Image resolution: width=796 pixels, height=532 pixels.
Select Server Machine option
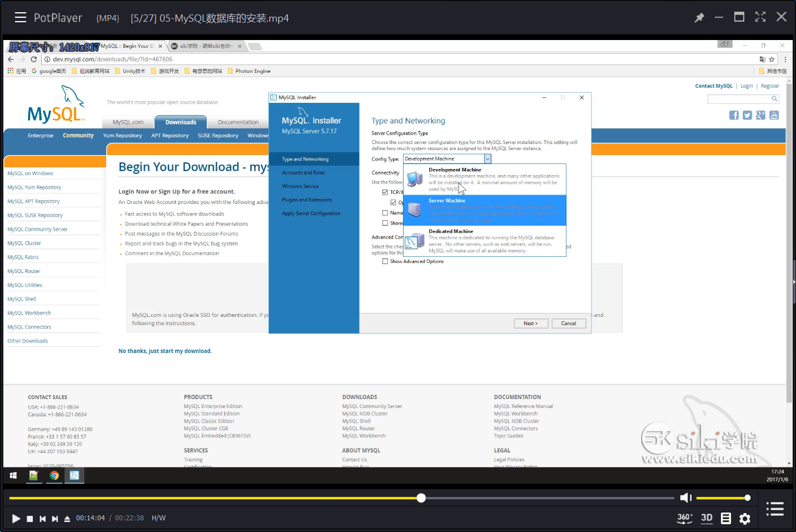pos(485,210)
